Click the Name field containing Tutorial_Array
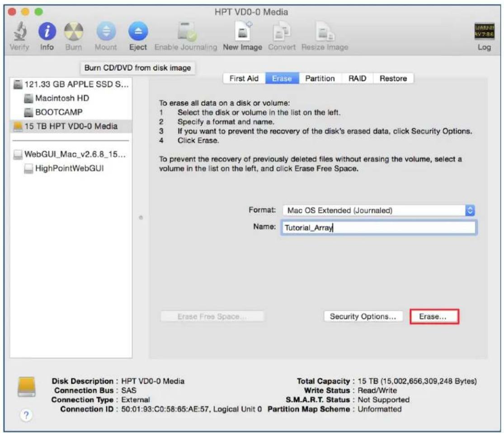 pos(379,228)
